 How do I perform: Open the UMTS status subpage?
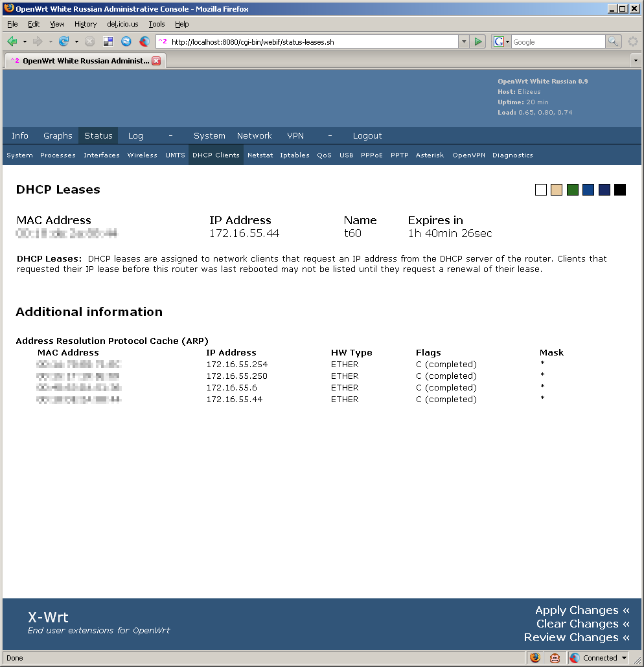[x=175, y=155]
